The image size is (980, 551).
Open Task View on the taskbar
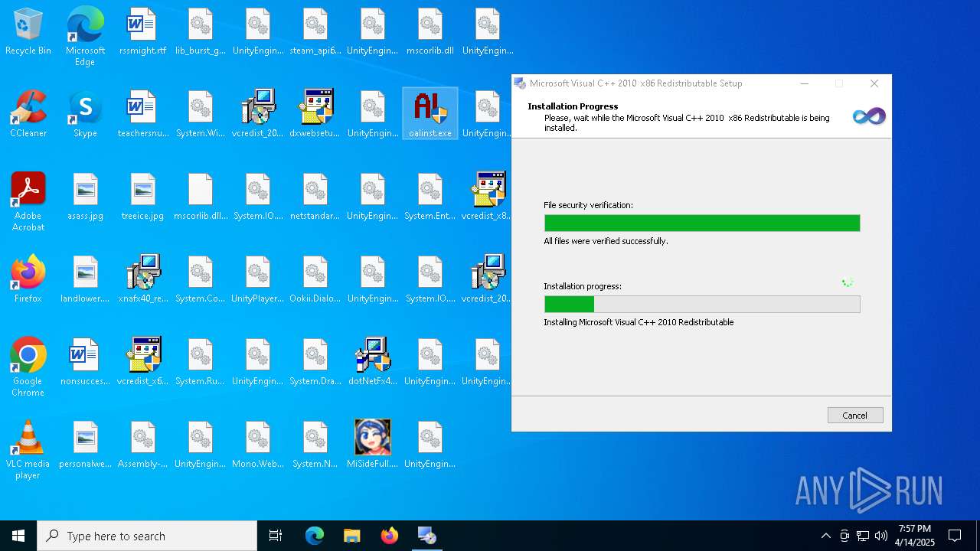276,536
